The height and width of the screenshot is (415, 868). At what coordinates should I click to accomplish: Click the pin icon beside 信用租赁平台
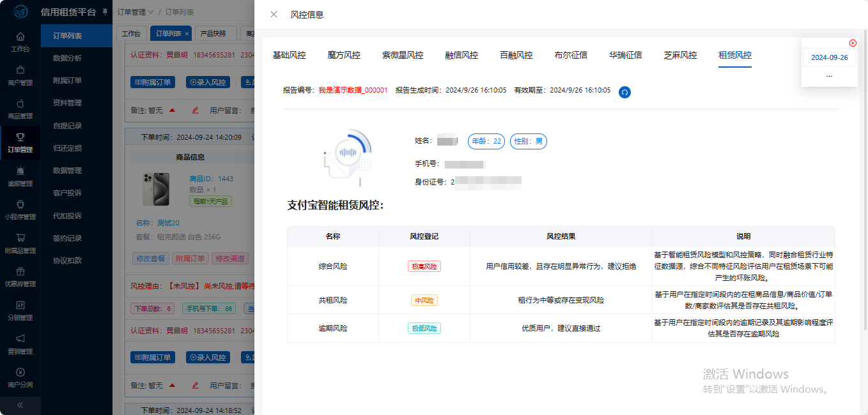(105, 12)
